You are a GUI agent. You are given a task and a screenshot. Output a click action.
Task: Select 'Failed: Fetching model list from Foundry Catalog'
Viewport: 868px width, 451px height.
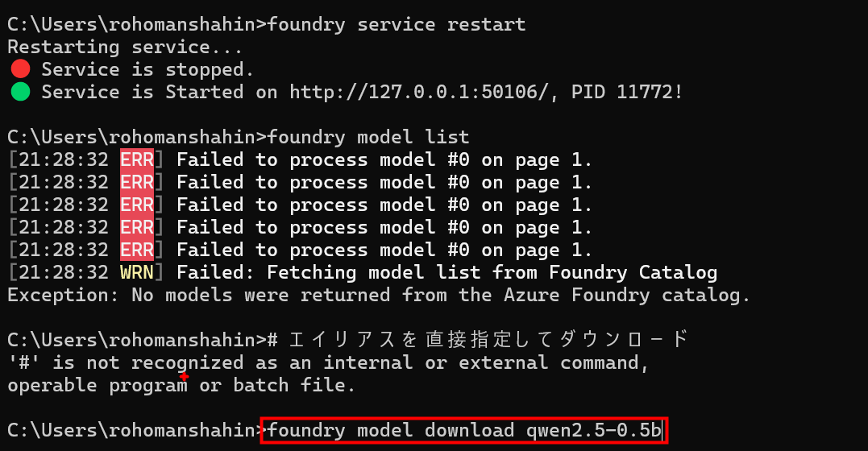(447, 272)
